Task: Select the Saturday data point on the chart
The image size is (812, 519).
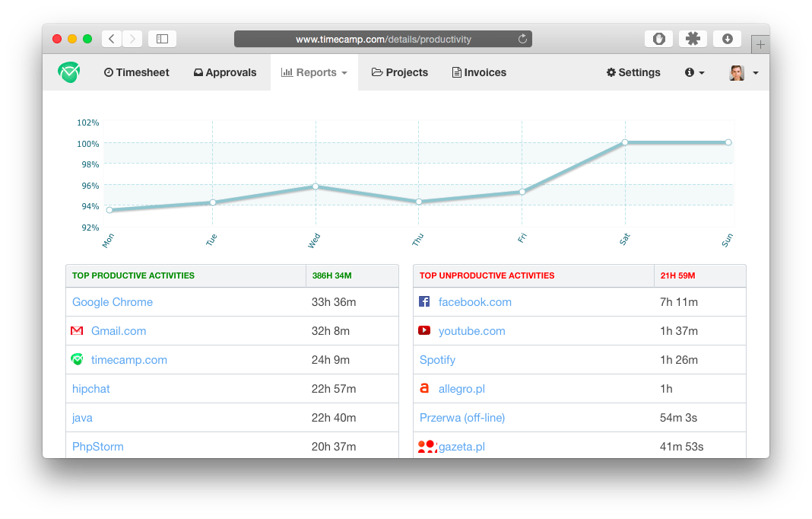Action: coord(625,142)
